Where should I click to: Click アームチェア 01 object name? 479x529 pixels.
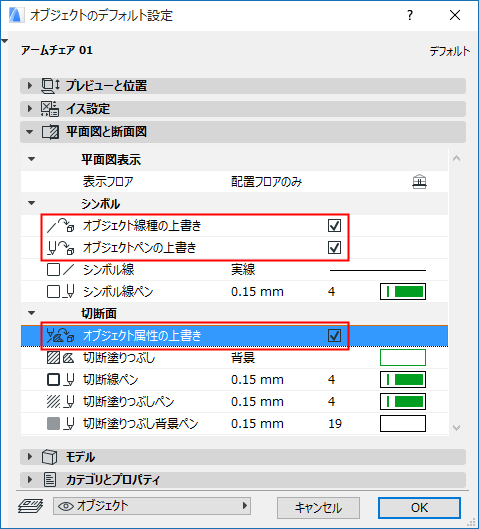click(x=57, y=50)
